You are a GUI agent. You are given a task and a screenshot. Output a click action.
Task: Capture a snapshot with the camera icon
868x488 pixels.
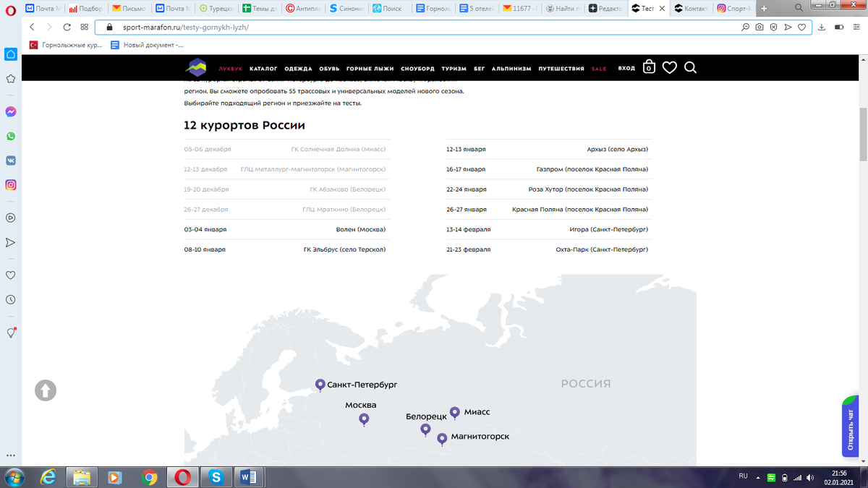[x=759, y=26]
